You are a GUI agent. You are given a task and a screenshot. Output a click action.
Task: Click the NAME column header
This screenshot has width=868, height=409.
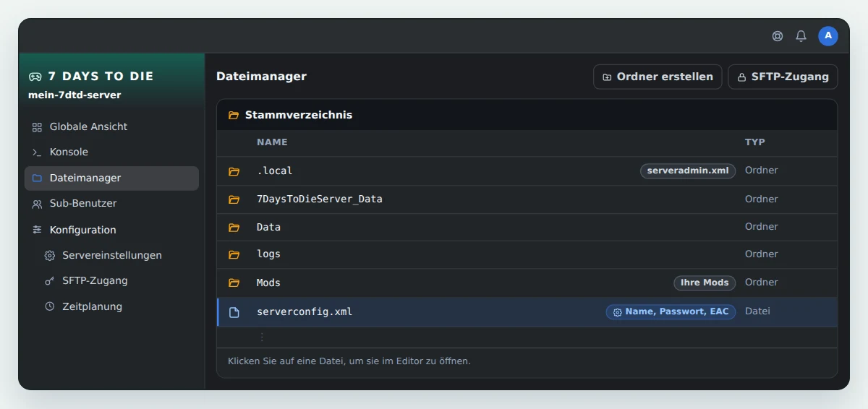click(x=272, y=142)
